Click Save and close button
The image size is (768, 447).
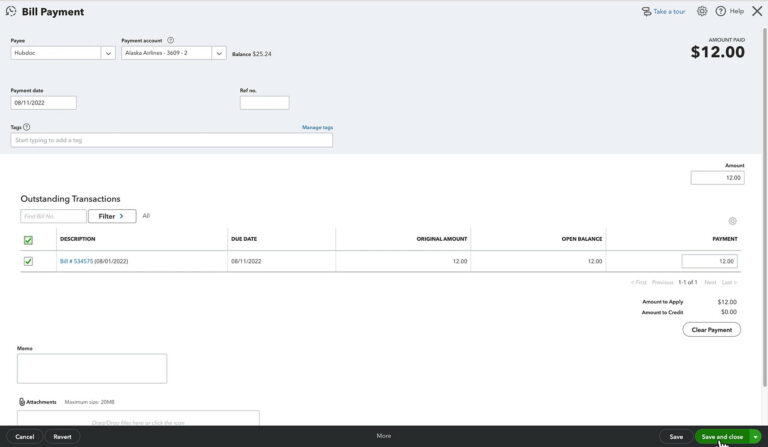click(722, 437)
